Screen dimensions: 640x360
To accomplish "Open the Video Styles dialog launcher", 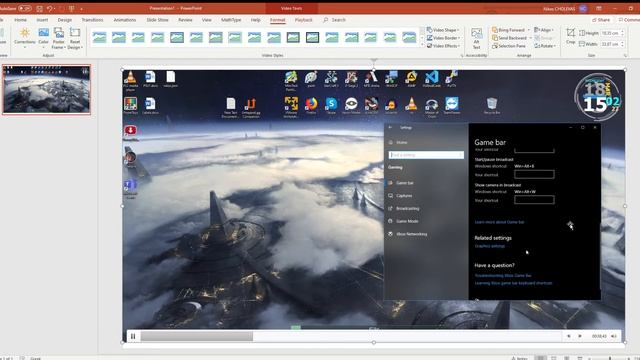I will point(462,55).
